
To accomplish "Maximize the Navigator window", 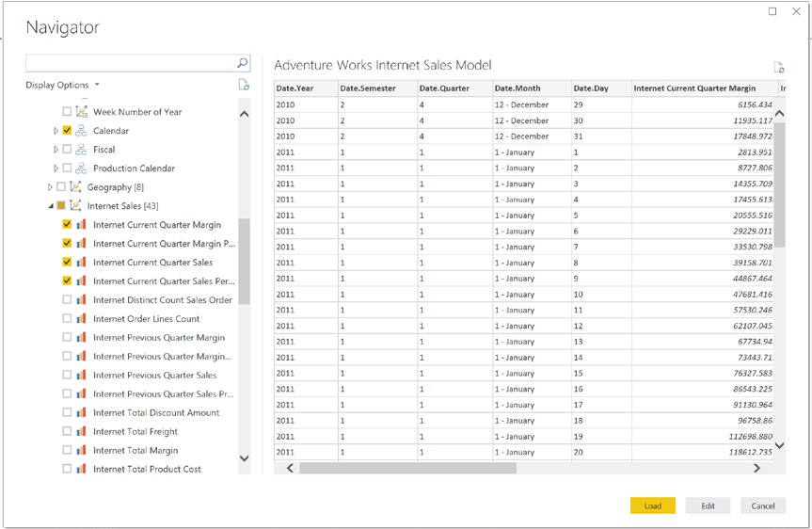I will pyautogui.click(x=772, y=11).
